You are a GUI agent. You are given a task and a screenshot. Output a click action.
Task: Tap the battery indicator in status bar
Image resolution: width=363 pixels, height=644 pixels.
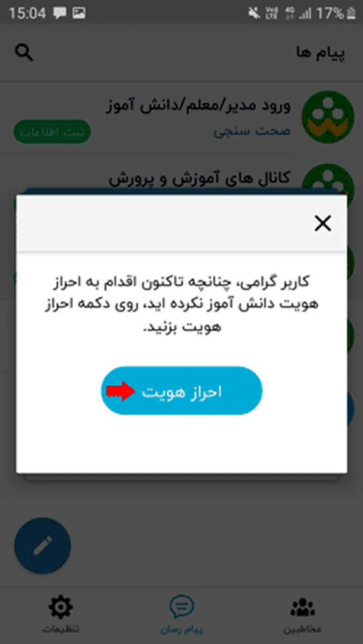pos(351,13)
